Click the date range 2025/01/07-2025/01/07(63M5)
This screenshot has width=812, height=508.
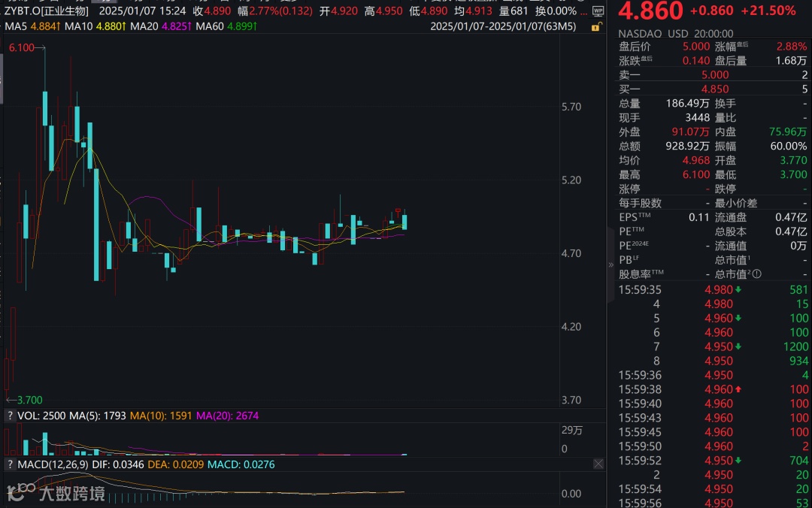tap(503, 26)
